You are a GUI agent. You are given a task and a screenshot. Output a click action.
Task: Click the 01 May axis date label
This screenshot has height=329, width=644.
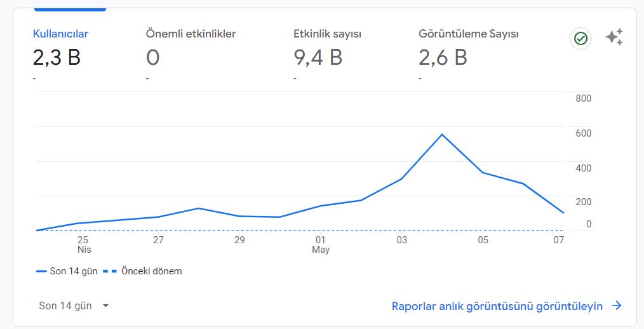[321, 245]
